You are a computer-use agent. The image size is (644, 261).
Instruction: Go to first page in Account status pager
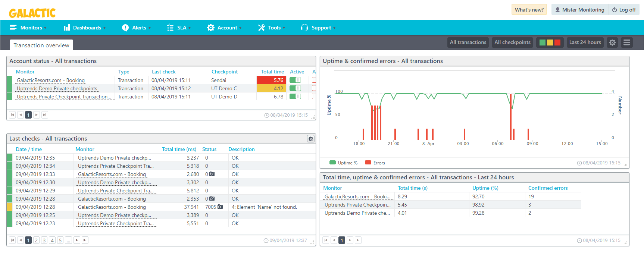[x=12, y=115]
